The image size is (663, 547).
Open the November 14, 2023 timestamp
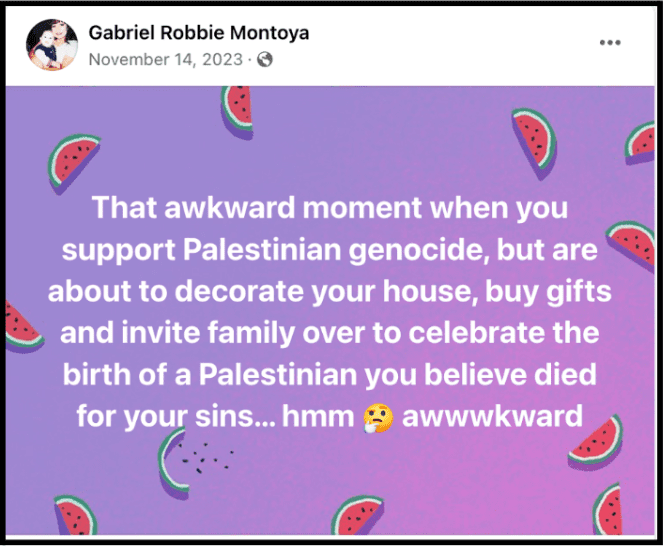coord(168,59)
